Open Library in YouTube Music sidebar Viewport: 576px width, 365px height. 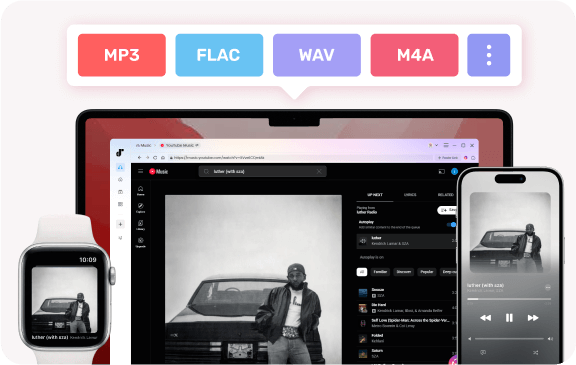pyautogui.click(x=140, y=225)
